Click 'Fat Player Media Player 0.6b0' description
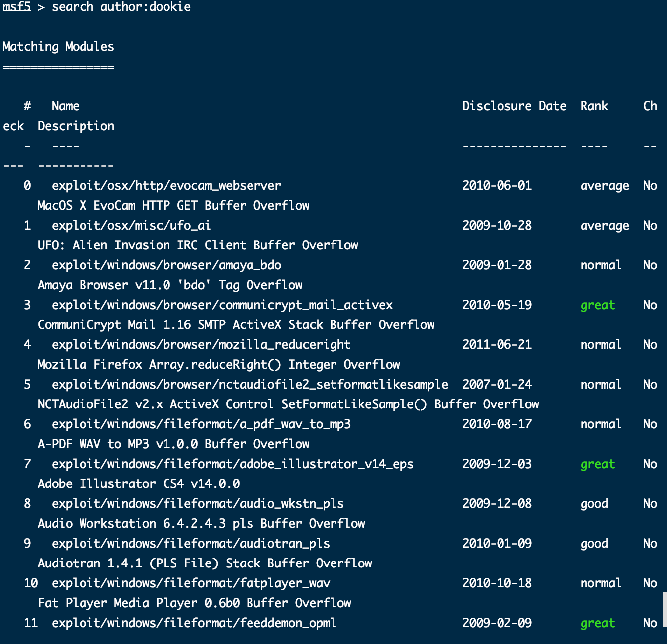 (194, 603)
